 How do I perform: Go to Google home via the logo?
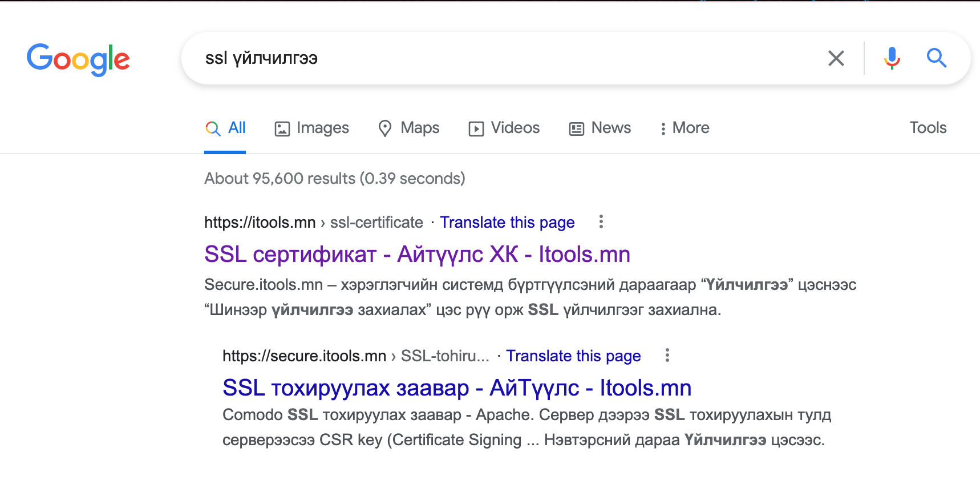pyautogui.click(x=78, y=59)
